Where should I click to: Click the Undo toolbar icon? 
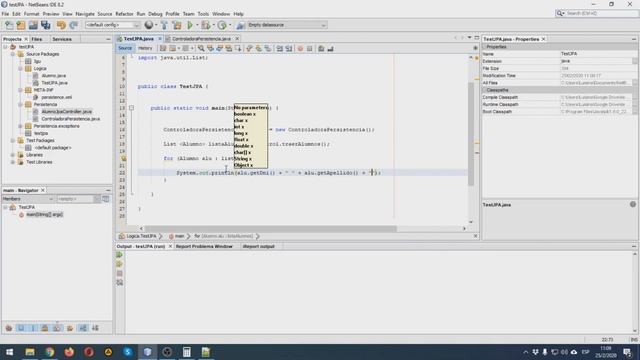(61, 25)
